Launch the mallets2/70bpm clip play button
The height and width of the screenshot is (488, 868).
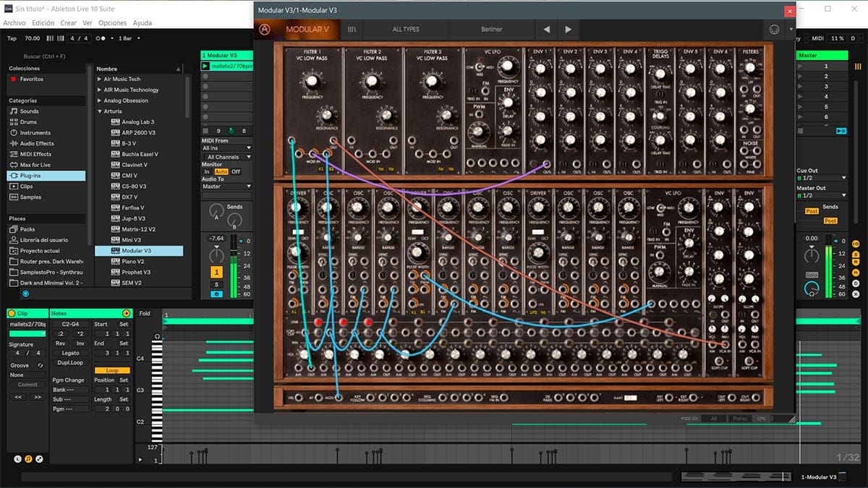205,66
